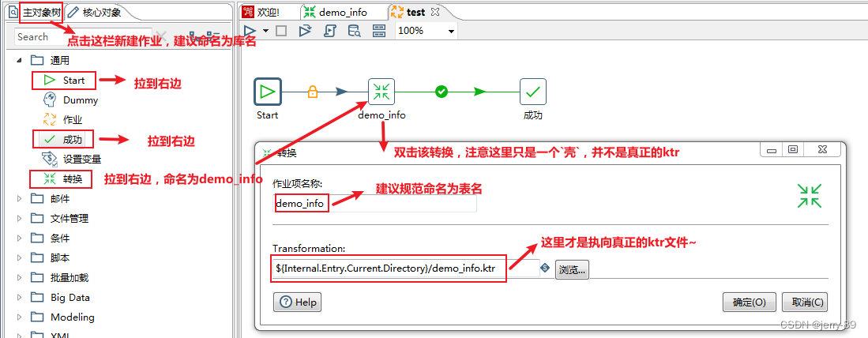Stop the running job
The image size is (868, 338).
click(x=281, y=31)
